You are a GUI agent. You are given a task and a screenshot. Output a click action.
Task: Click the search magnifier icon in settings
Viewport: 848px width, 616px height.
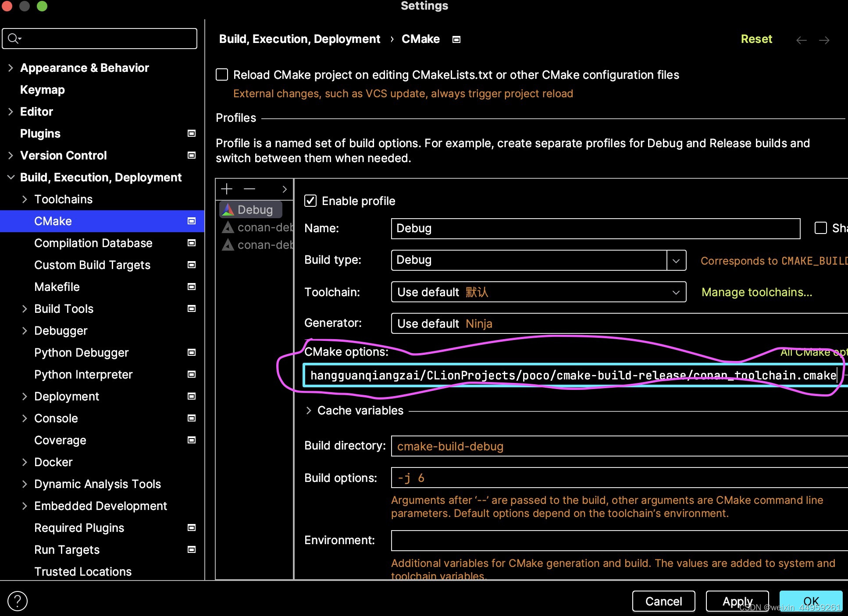pyautogui.click(x=14, y=39)
